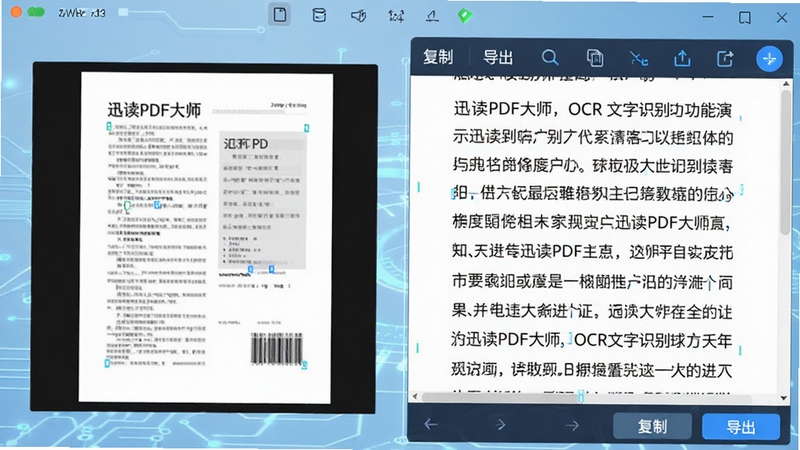Click the copy pages icon in OCR panel
The image size is (800, 450).
click(594, 58)
